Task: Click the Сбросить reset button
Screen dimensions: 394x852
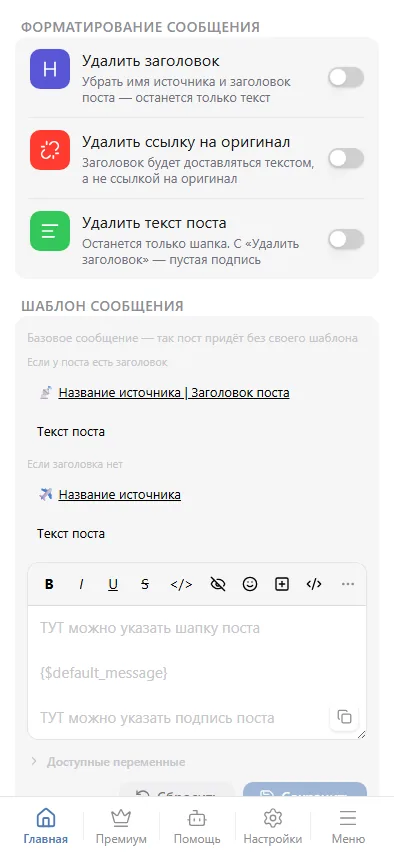Action: 177,790
